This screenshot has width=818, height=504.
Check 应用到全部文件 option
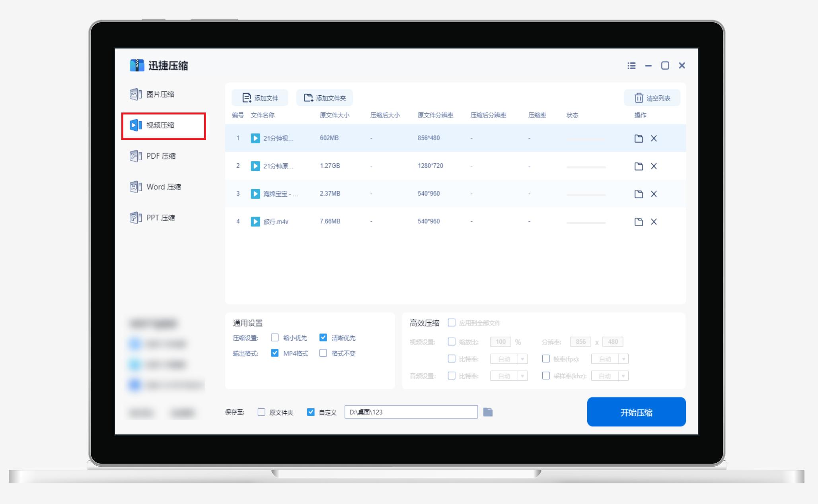(452, 323)
